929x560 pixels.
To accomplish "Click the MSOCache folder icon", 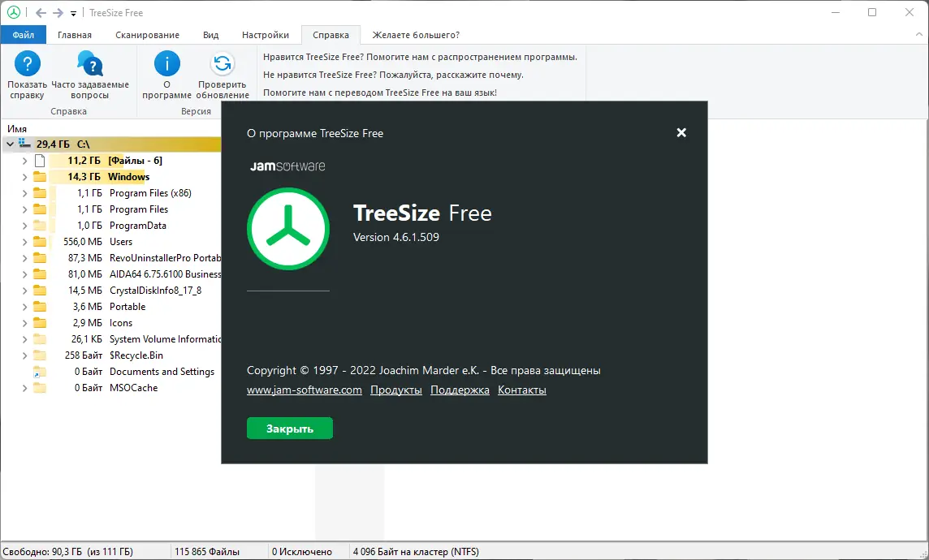I will coord(40,388).
